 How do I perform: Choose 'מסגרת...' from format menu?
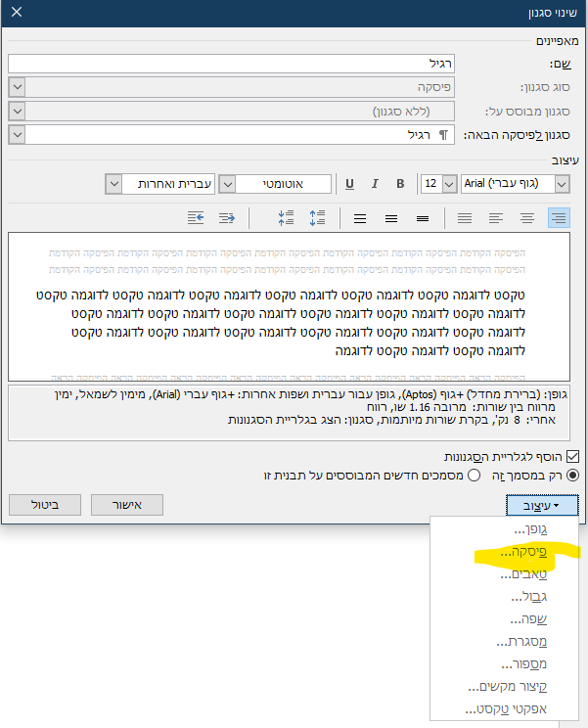(505, 642)
